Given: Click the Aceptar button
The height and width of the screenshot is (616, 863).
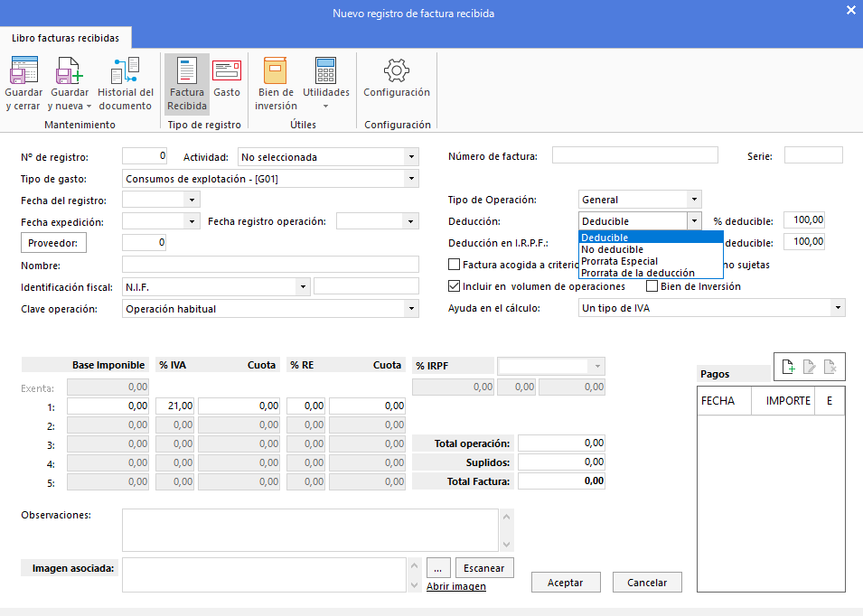Looking at the screenshot, I should tap(566, 583).
